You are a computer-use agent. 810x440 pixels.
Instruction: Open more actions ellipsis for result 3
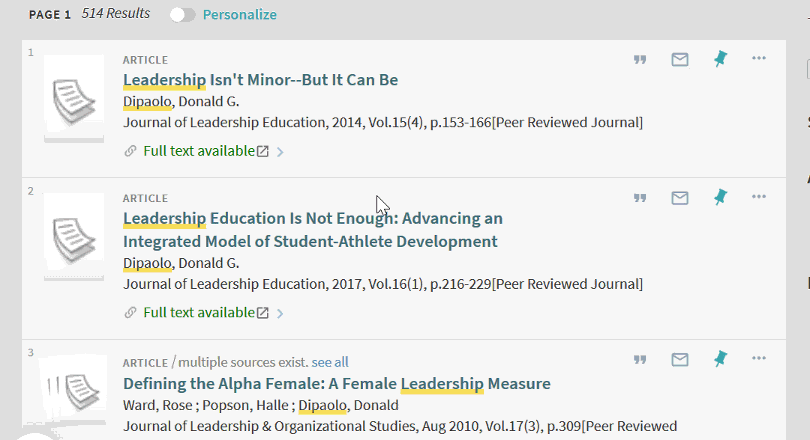pyautogui.click(x=759, y=358)
